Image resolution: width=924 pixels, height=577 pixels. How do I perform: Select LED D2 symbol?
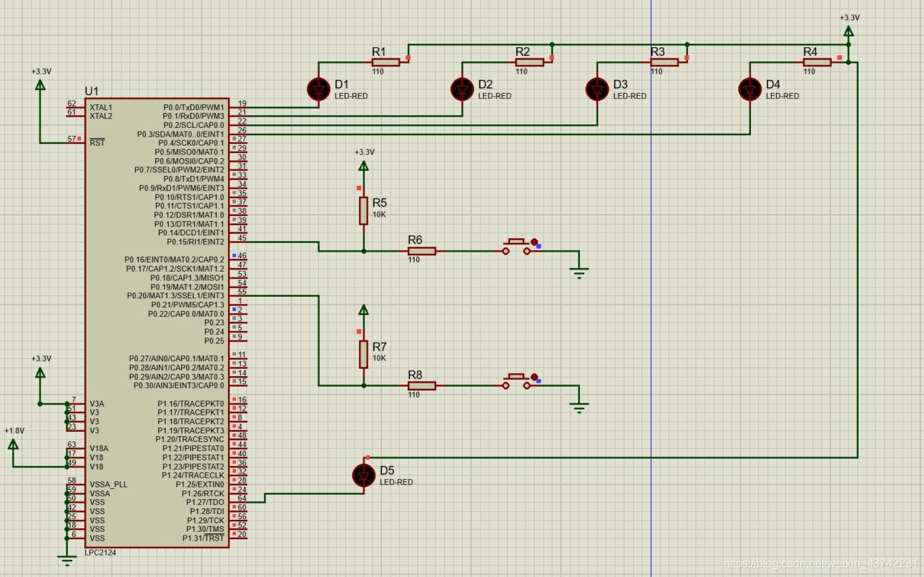pyautogui.click(x=462, y=89)
